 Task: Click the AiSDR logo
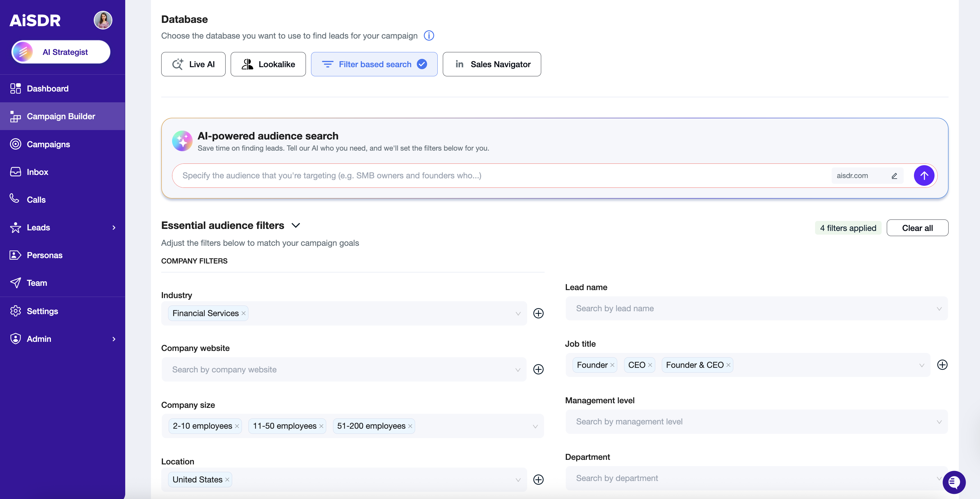[x=35, y=20]
